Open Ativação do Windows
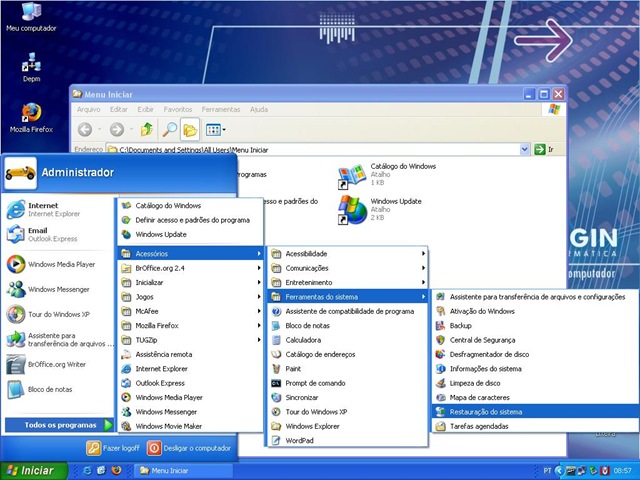The width and height of the screenshot is (640, 480). tap(536, 311)
